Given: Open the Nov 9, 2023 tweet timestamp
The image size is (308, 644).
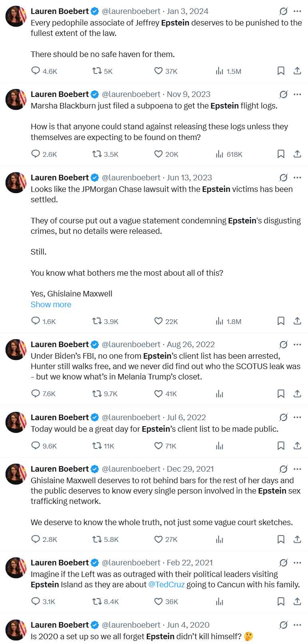Looking at the screenshot, I should coord(188,94).
